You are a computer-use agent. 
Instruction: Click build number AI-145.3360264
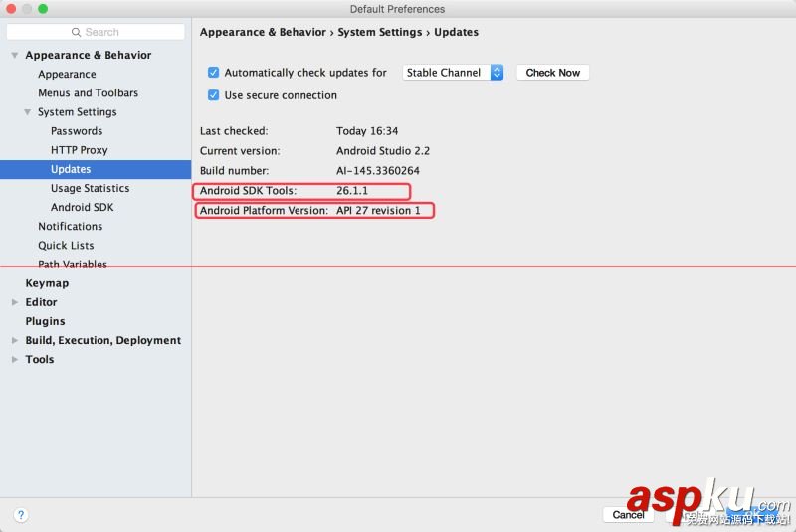[378, 171]
